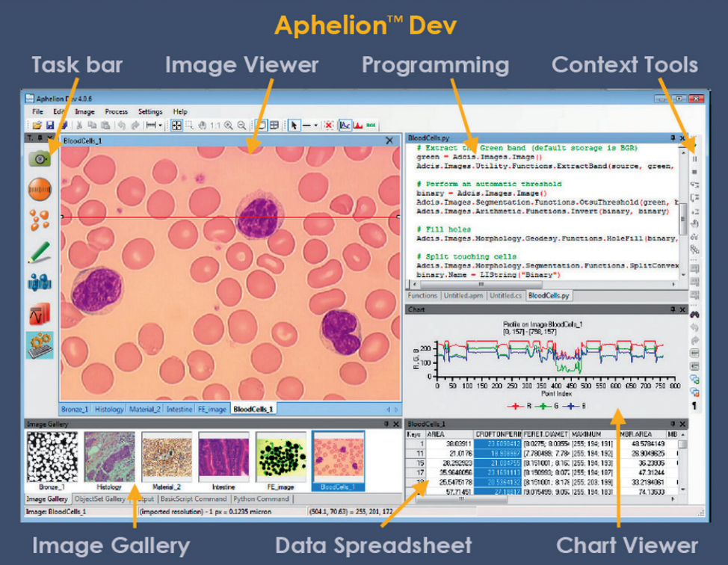Screen dimensions: 728x565
Task: Click the blue cylinders processing task icon
Action: coord(40,282)
